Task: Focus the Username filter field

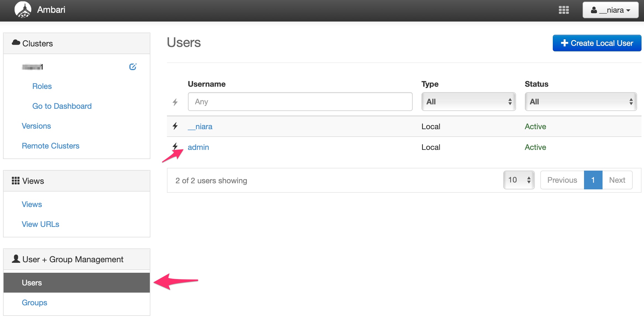Action: (300, 102)
